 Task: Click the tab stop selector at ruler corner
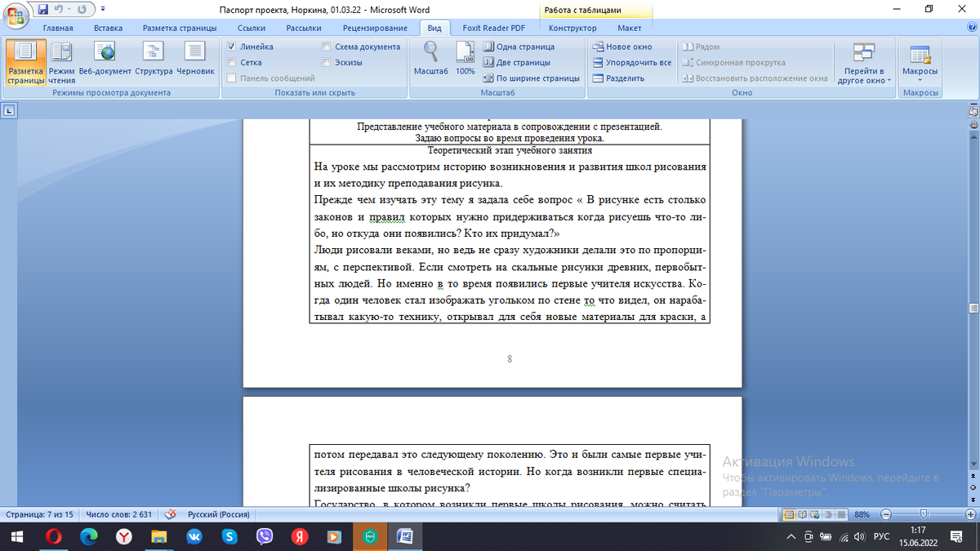(8, 110)
